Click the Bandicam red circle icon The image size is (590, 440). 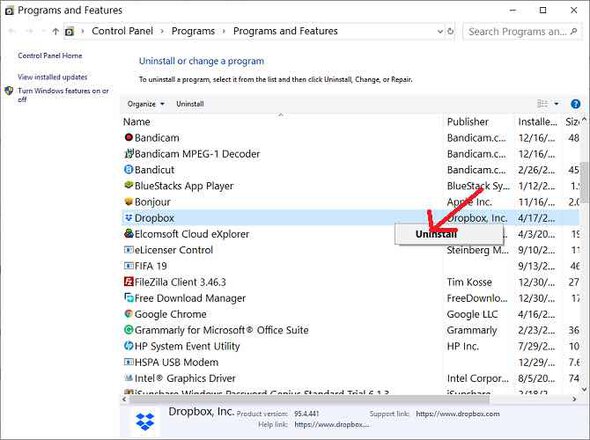129,137
